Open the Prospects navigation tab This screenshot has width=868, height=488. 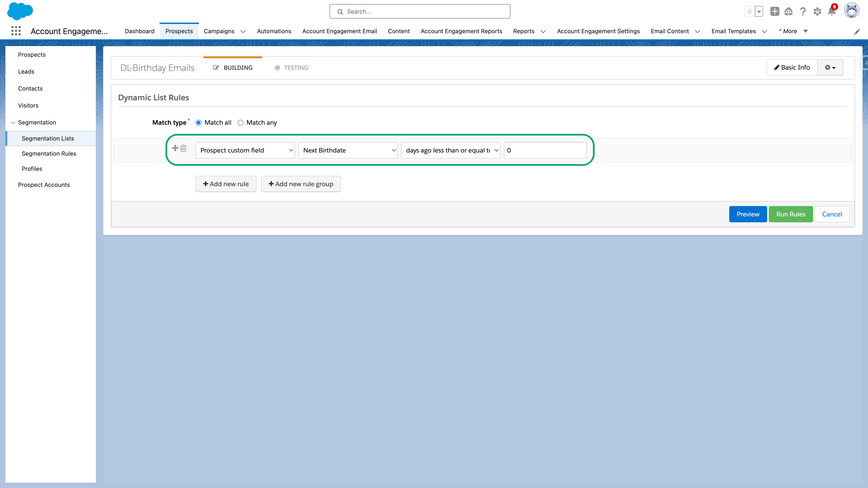(179, 31)
